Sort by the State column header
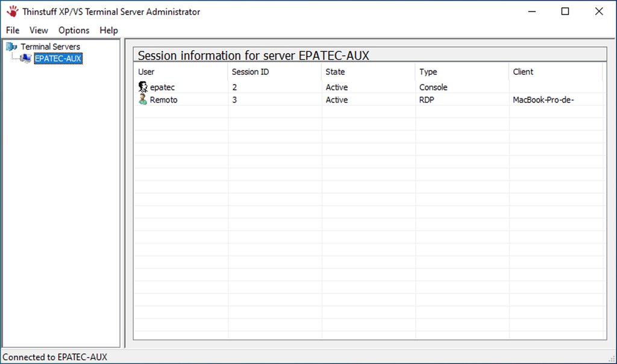This screenshot has width=617, height=364. click(x=368, y=72)
